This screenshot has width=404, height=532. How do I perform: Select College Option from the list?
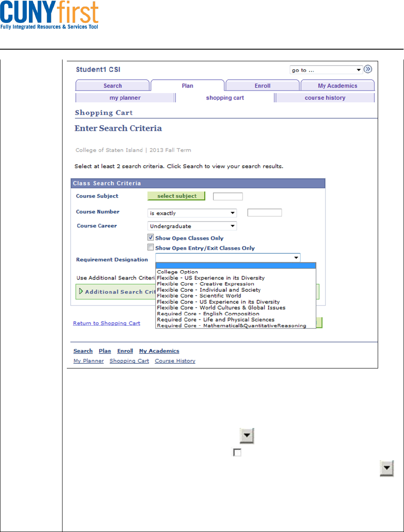click(236, 272)
